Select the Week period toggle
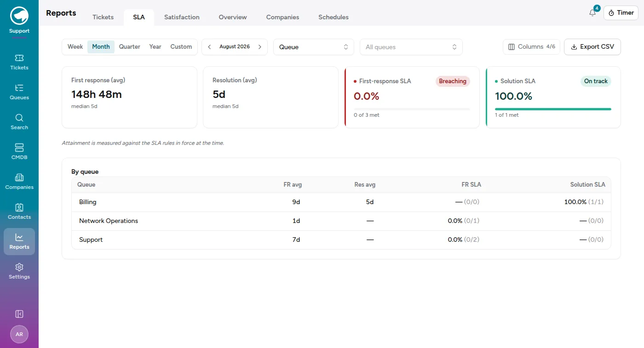The width and height of the screenshot is (644, 348). coord(75,47)
